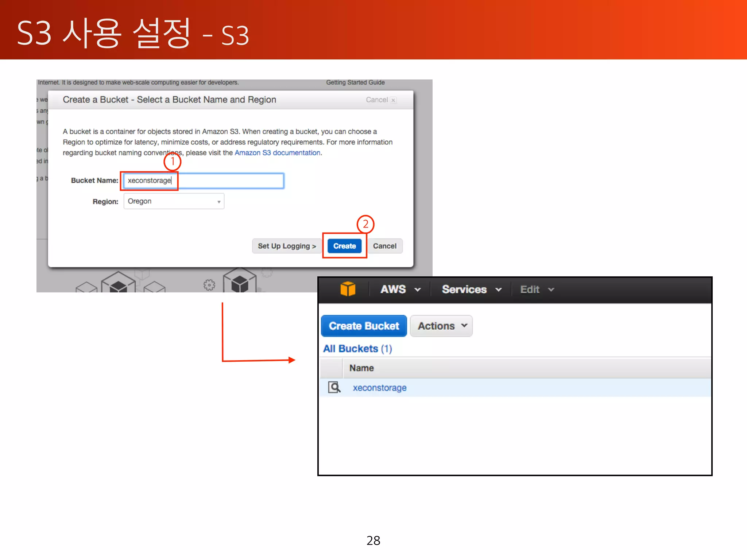The width and height of the screenshot is (747, 560).
Task: Open the xeconstorage bucket link
Action: coord(379,388)
